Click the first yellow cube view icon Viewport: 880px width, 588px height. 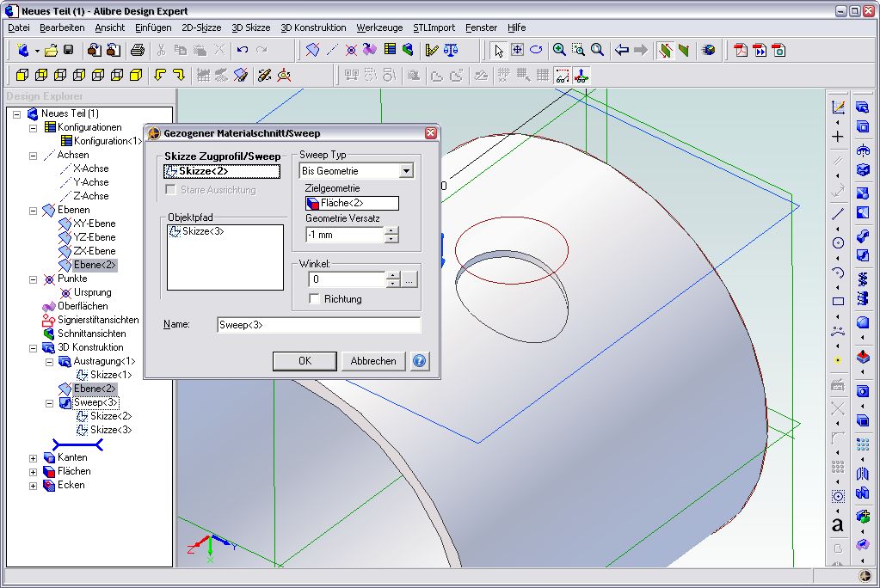point(22,75)
